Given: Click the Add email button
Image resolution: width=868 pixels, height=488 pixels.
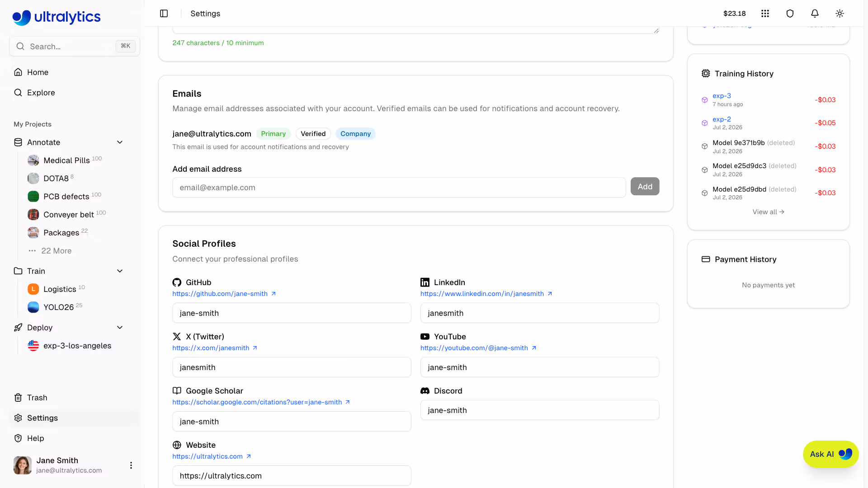Looking at the screenshot, I should tap(645, 187).
